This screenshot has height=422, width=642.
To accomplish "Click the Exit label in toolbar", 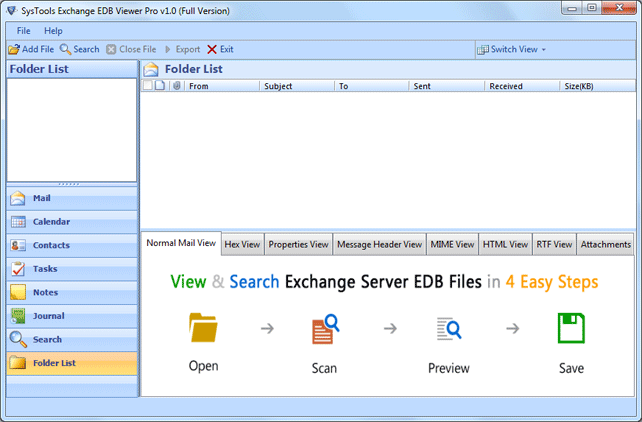I will click(x=227, y=49).
